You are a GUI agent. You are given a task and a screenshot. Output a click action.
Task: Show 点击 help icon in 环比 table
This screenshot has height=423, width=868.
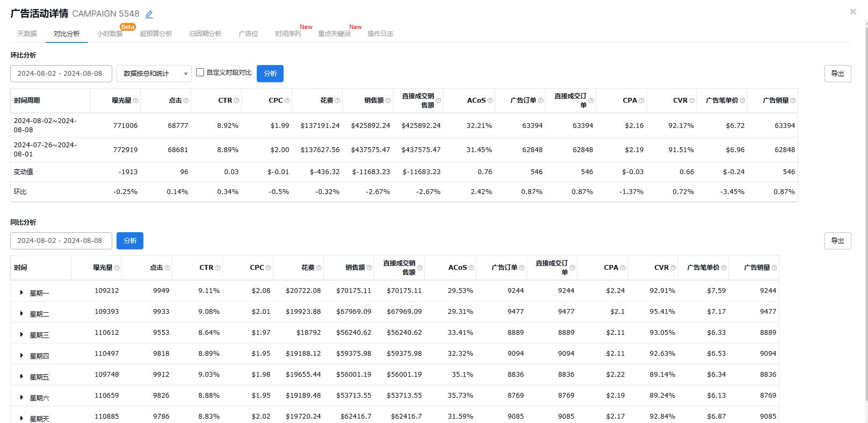coord(186,101)
